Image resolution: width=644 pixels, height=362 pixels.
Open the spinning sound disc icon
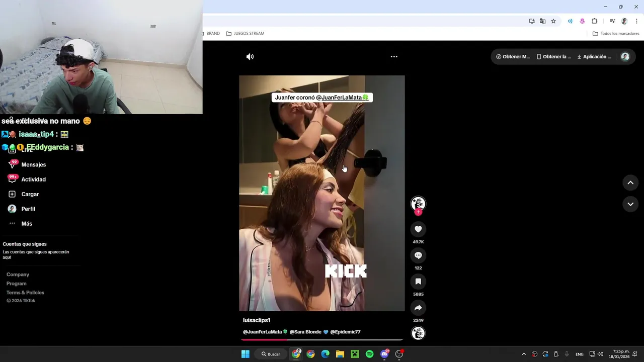point(418,333)
